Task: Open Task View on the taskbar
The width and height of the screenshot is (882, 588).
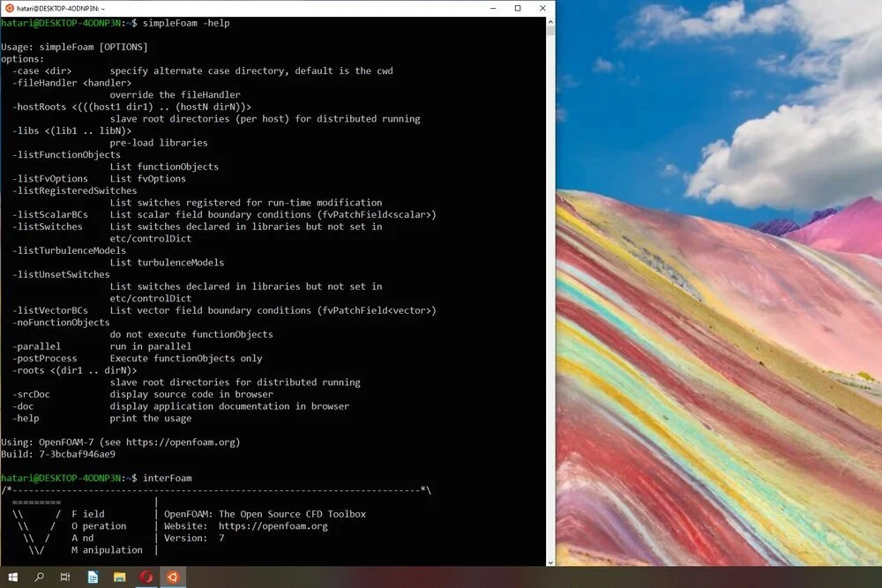Action: (64, 577)
